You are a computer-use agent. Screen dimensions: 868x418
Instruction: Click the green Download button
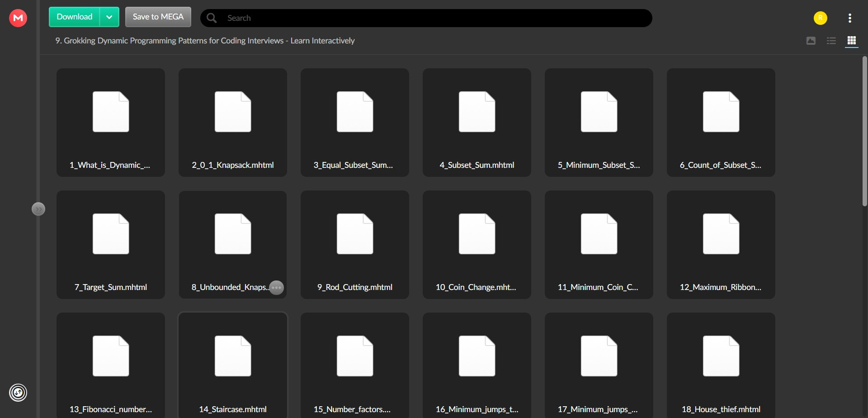(x=75, y=17)
